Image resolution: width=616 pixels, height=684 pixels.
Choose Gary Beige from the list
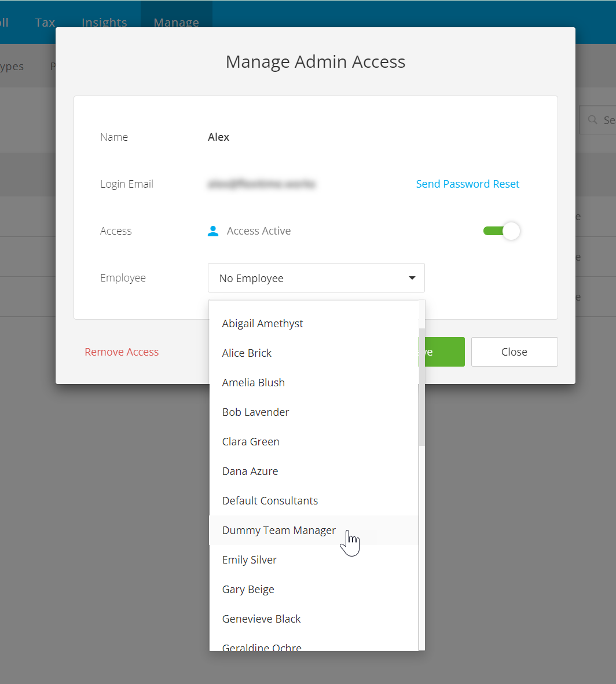[x=314, y=590]
